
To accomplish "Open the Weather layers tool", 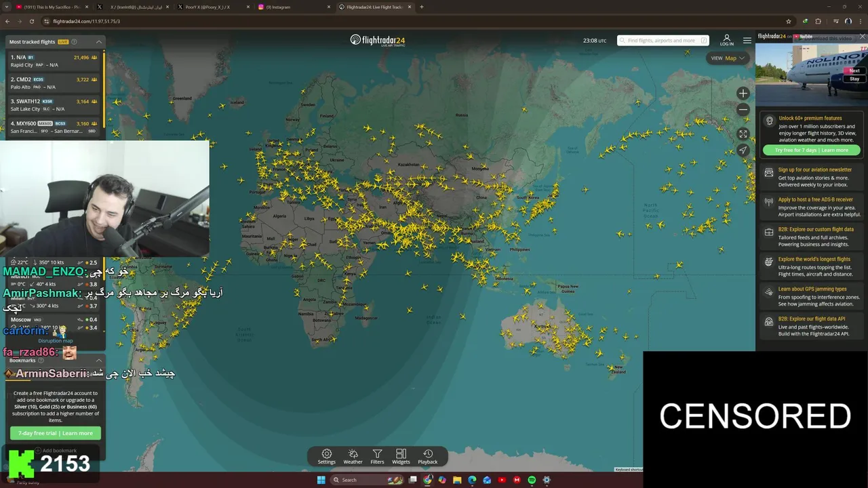I will coord(353,457).
